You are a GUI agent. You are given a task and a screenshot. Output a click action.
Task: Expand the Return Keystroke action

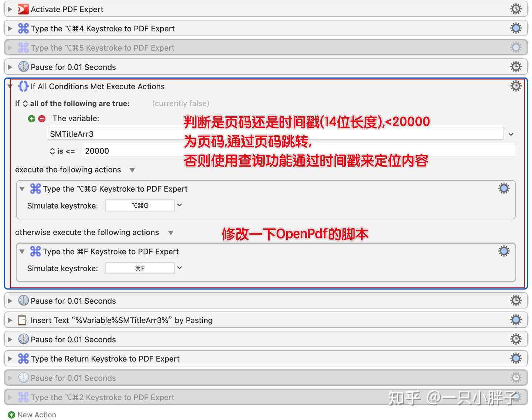tap(10, 359)
